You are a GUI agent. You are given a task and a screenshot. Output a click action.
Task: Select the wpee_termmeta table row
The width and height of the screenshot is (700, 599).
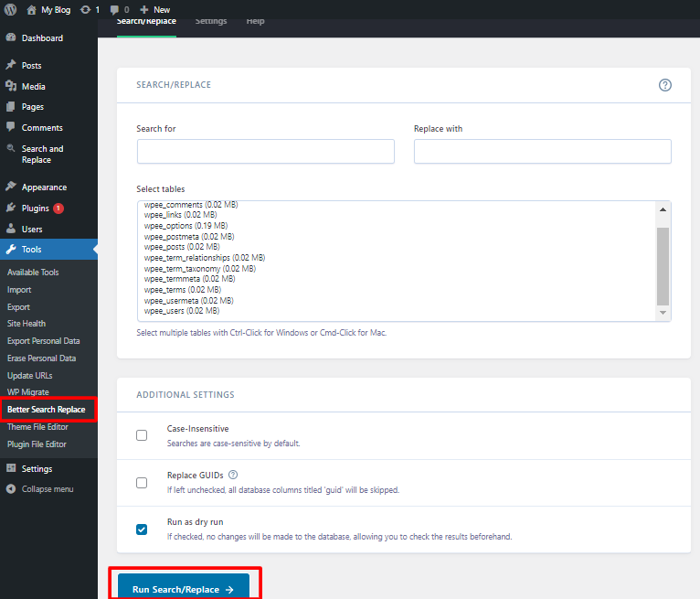coord(189,279)
